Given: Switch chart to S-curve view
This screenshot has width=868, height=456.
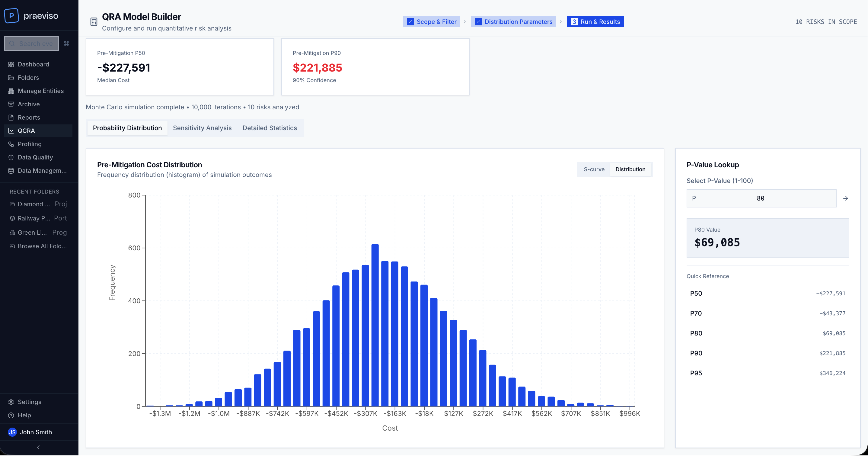Looking at the screenshot, I should [x=594, y=169].
